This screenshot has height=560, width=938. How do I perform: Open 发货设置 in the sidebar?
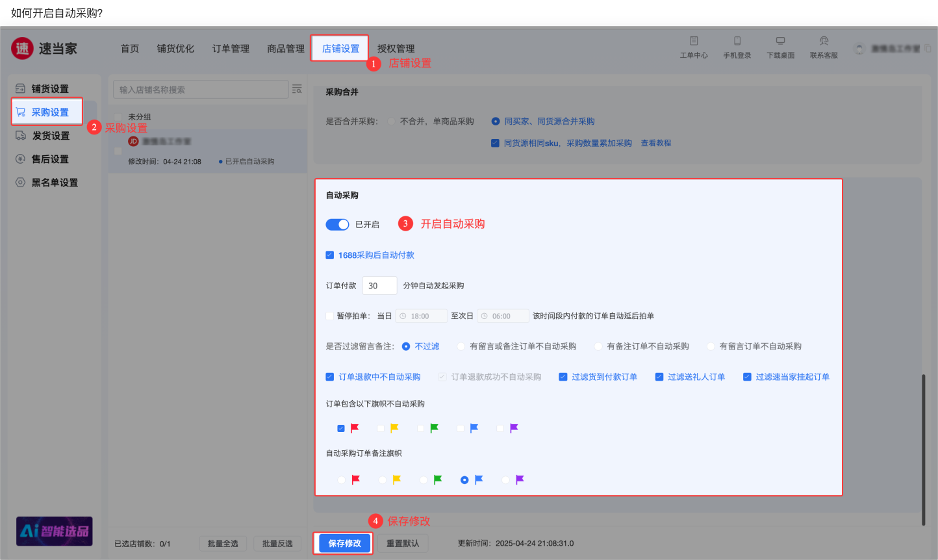pos(50,136)
